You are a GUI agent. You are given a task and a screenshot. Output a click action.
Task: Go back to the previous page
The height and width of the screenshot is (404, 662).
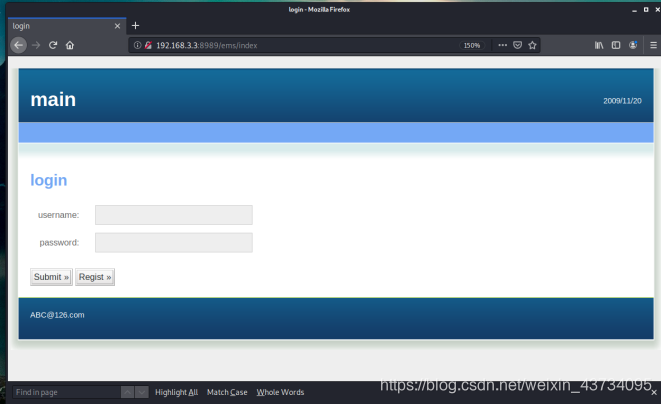click(19, 45)
